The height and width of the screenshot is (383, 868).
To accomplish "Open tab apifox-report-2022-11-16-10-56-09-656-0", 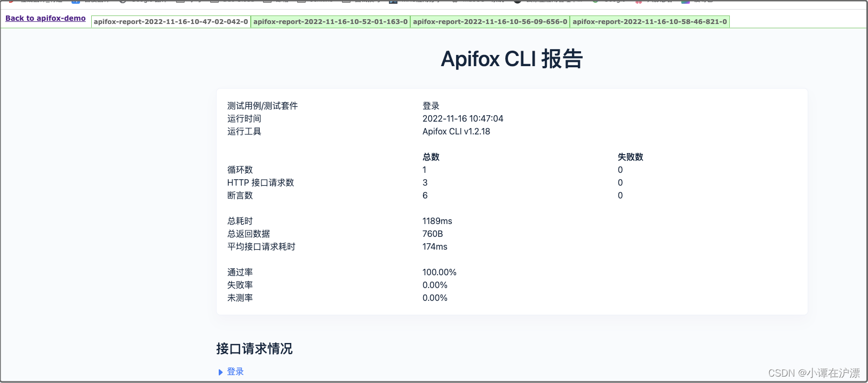I will pos(490,22).
